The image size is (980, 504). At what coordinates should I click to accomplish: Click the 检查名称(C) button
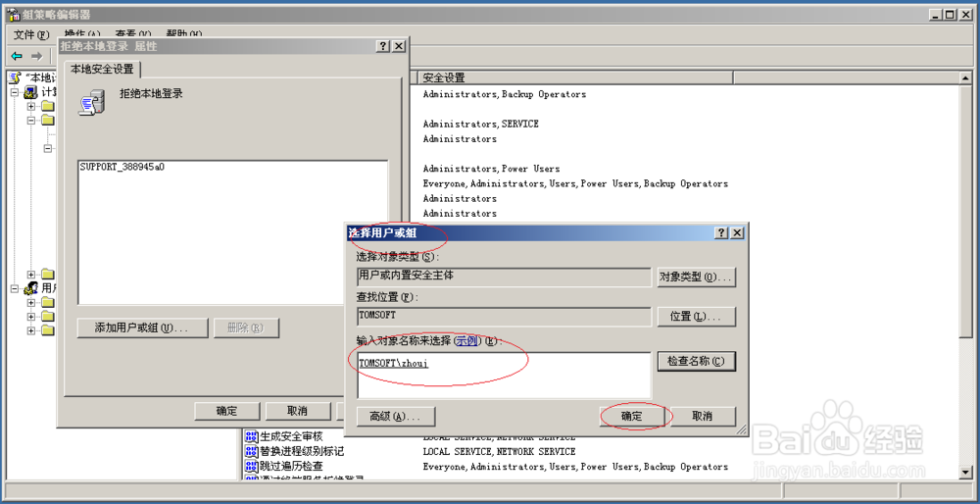coord(696,362)
